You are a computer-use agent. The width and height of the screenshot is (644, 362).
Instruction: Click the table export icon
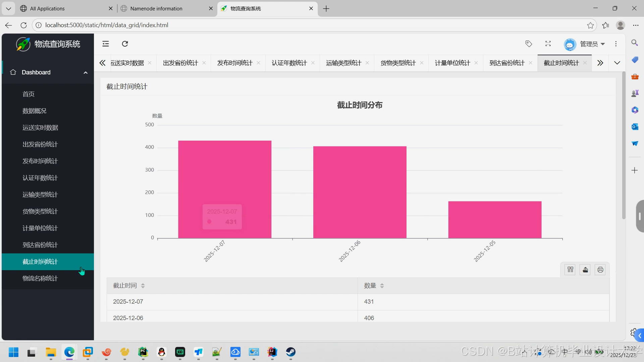click(x=585, y=270)
